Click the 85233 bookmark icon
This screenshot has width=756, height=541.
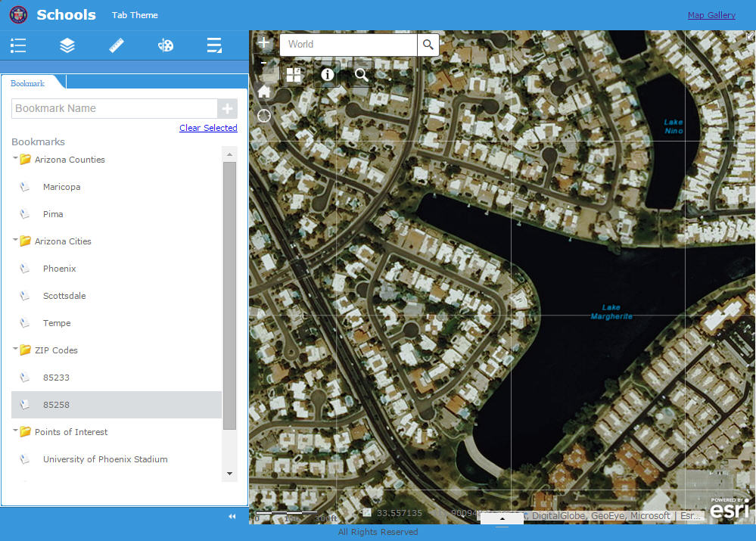(24, 378)
